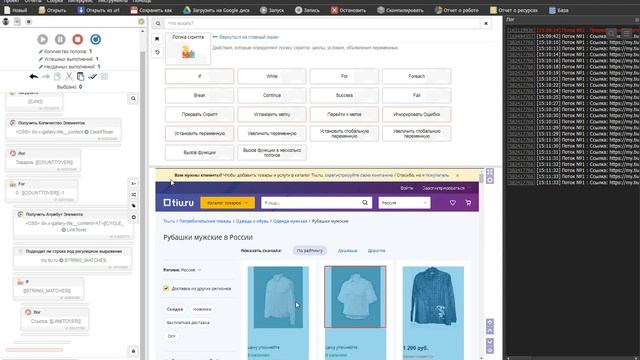Click the tag icon beside scenario
This screenshot has height=360, width=640.
point(133,206)
